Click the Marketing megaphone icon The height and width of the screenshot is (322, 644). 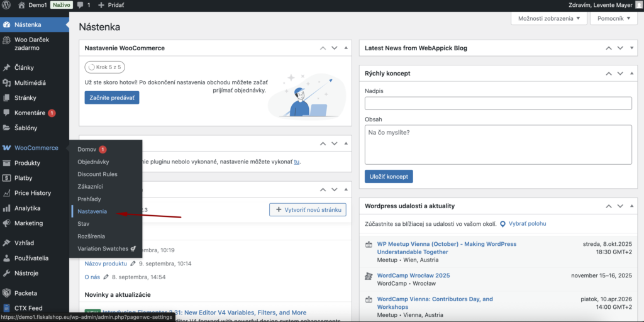(6, 223)
